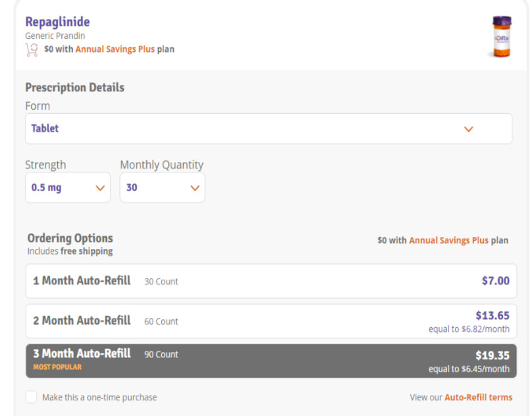Click Annual Savings Plus link beside Ordering Options

[448, 241]
